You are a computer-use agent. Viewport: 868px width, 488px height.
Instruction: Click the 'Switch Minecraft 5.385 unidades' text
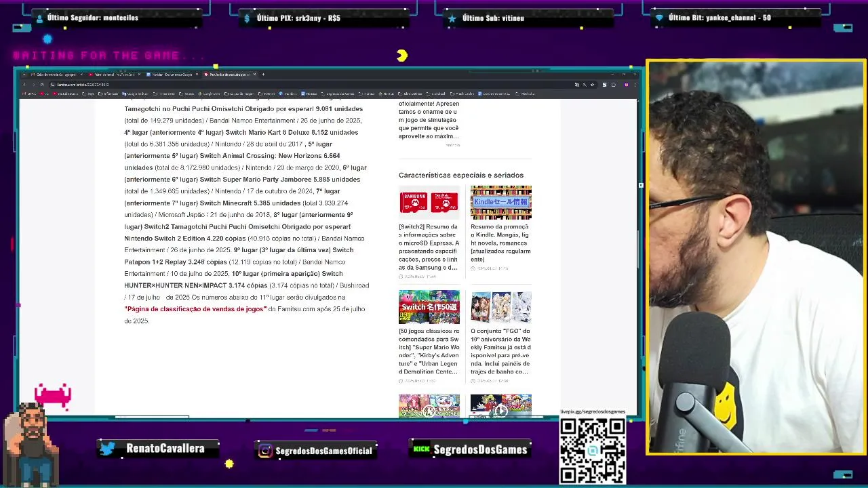click(x=250, y=203)
